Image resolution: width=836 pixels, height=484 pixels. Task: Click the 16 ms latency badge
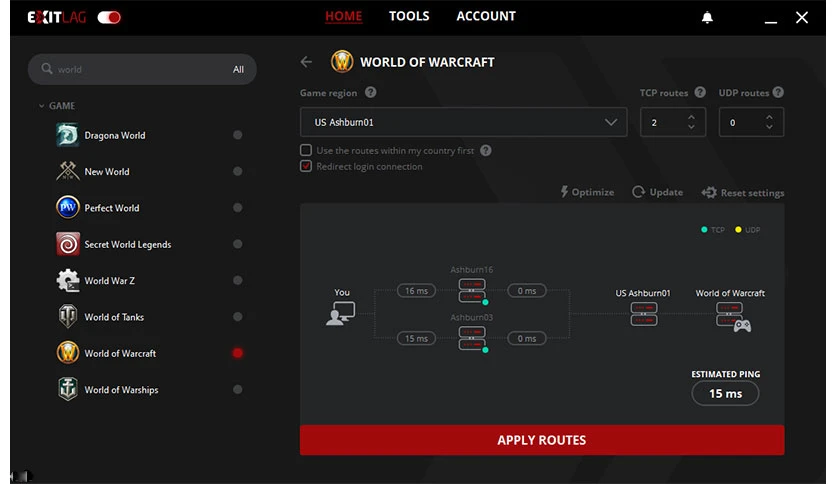(x=416, y=291)
